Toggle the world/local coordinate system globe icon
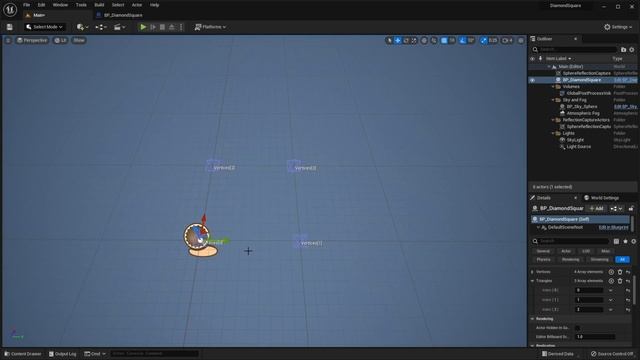This screenshot has width=640, height=360. [x=424, y=40]
